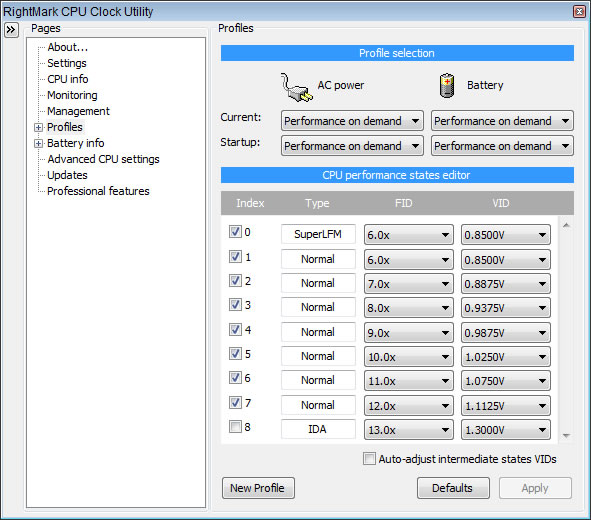This screenshot has height=520, width=591.
Task: Click the states list scroll up arrow
Action: click(566, 225)
